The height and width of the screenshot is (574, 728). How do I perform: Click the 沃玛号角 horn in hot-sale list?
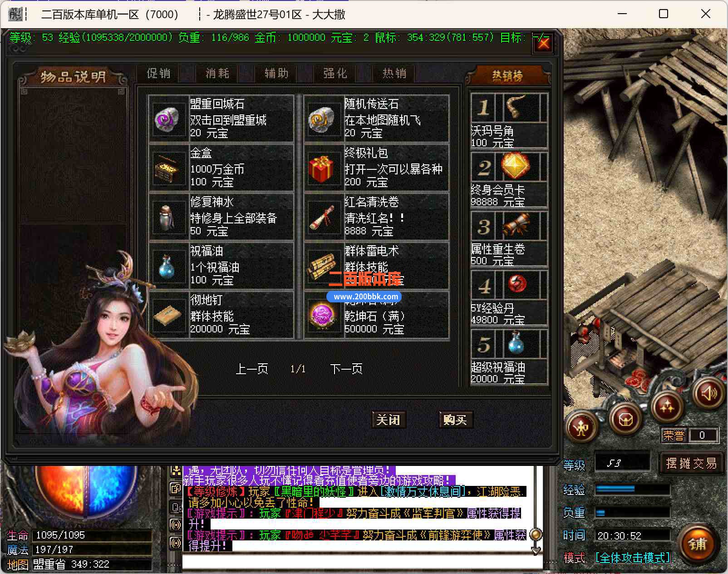(x=517, y=107)
